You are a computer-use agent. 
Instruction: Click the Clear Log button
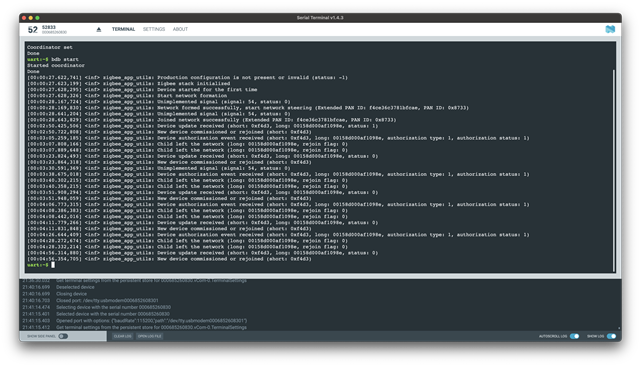tap(122, 336)
